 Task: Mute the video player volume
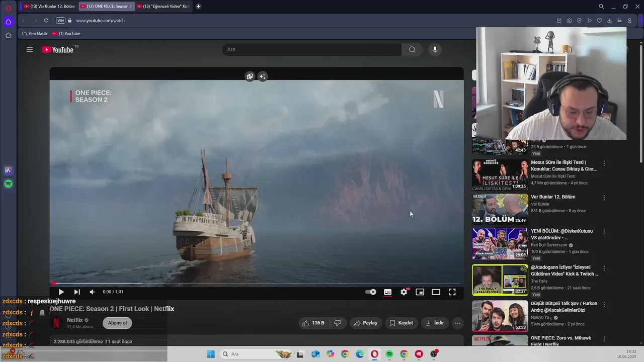pos(92,292)
